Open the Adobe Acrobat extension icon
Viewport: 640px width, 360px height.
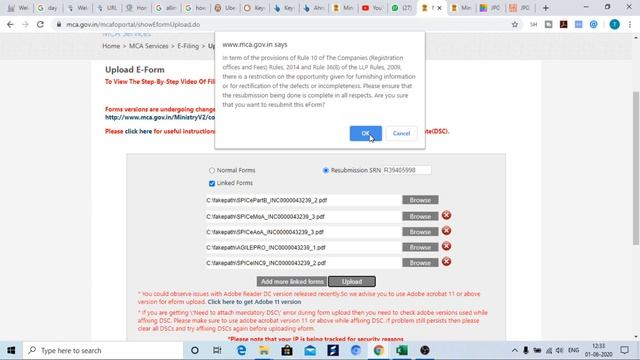point(564,24)
